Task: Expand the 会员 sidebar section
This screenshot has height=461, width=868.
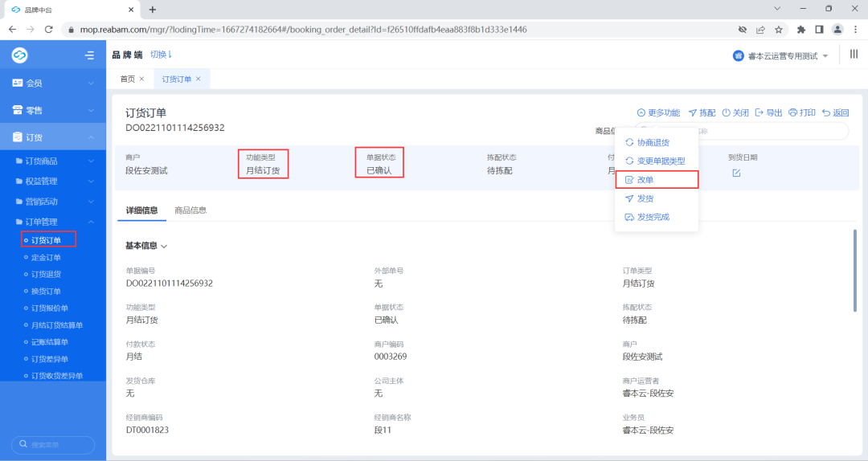Action: coord(52,83)
